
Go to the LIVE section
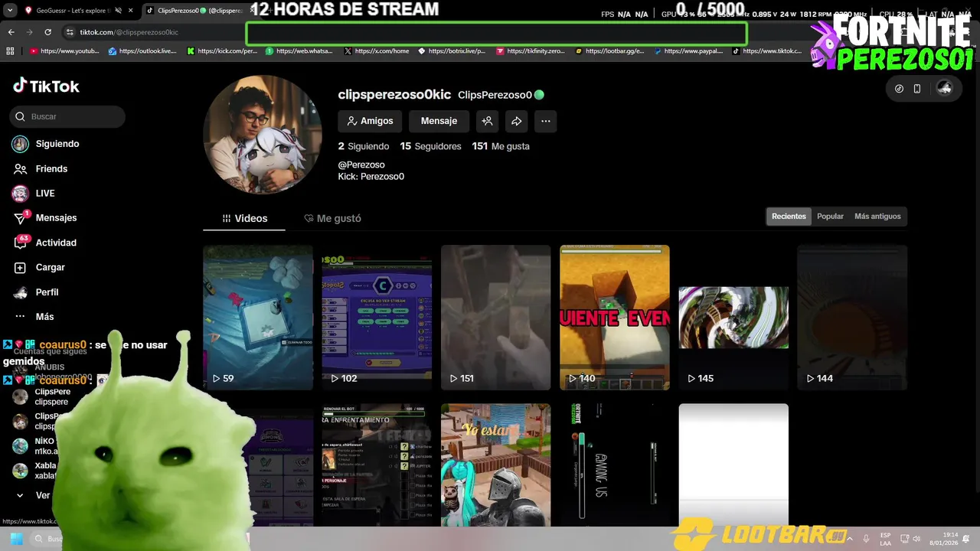pos(34,193)
